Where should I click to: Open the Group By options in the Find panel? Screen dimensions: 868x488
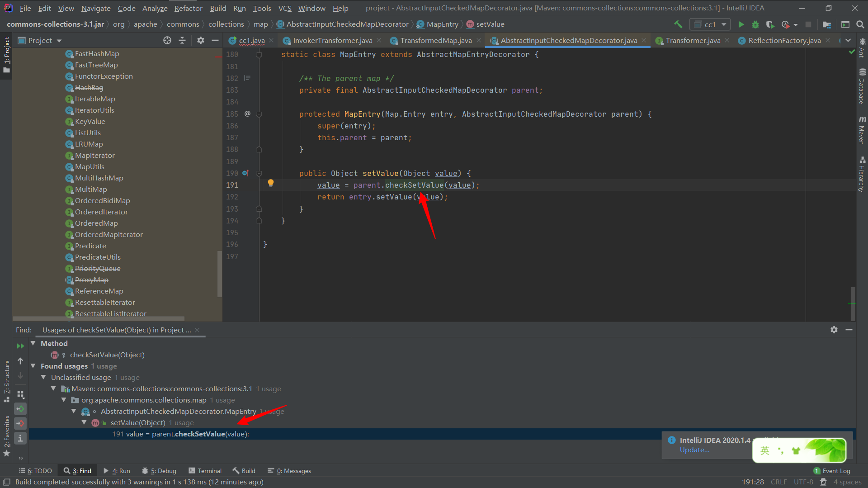coord(20,394)
